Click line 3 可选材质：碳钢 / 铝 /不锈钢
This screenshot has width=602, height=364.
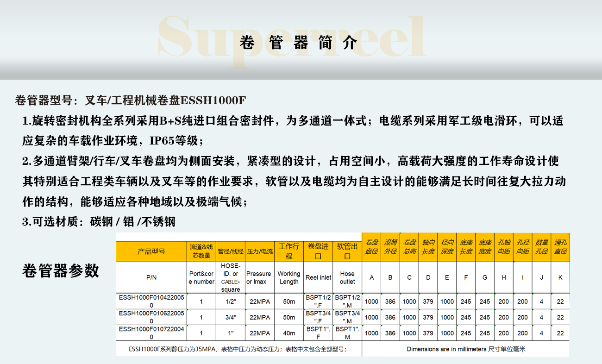(x=99, y=221)
